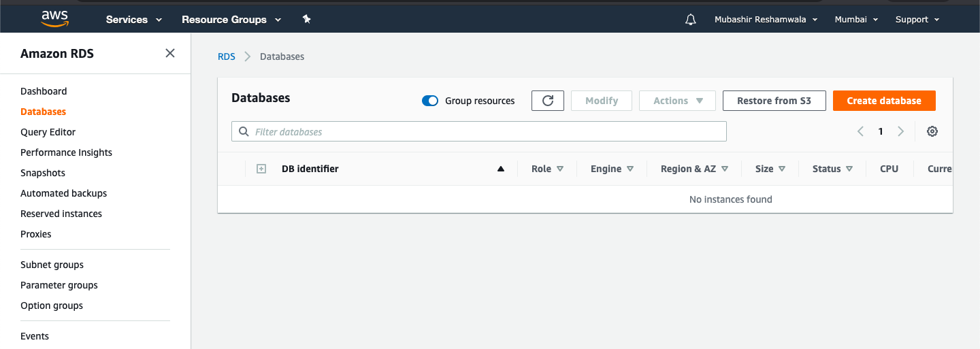This screenshot has width=980, height=349.
Task: Open the Services menu
Action: [134, 20]
